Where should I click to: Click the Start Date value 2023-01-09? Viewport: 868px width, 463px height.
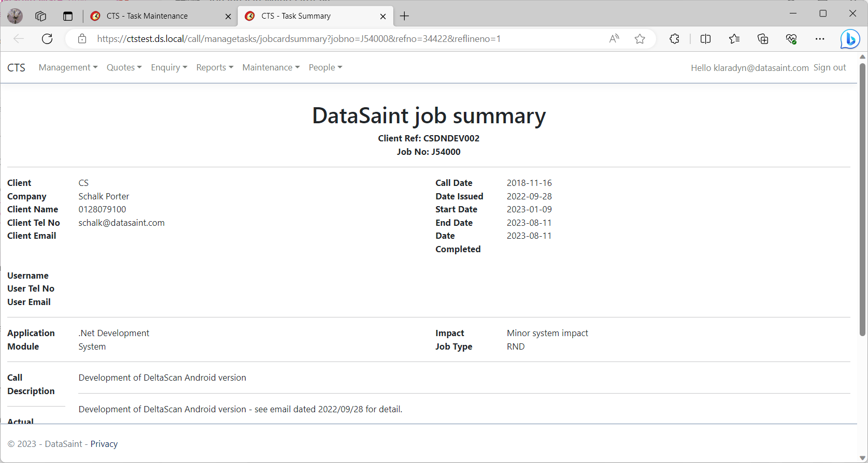pyautogui.click(x=529, y=209)
